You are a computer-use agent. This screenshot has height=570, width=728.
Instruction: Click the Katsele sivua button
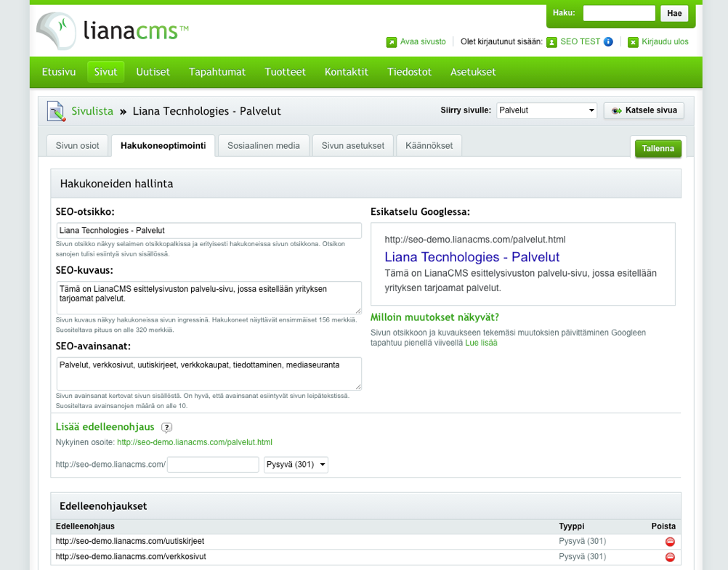644,110
